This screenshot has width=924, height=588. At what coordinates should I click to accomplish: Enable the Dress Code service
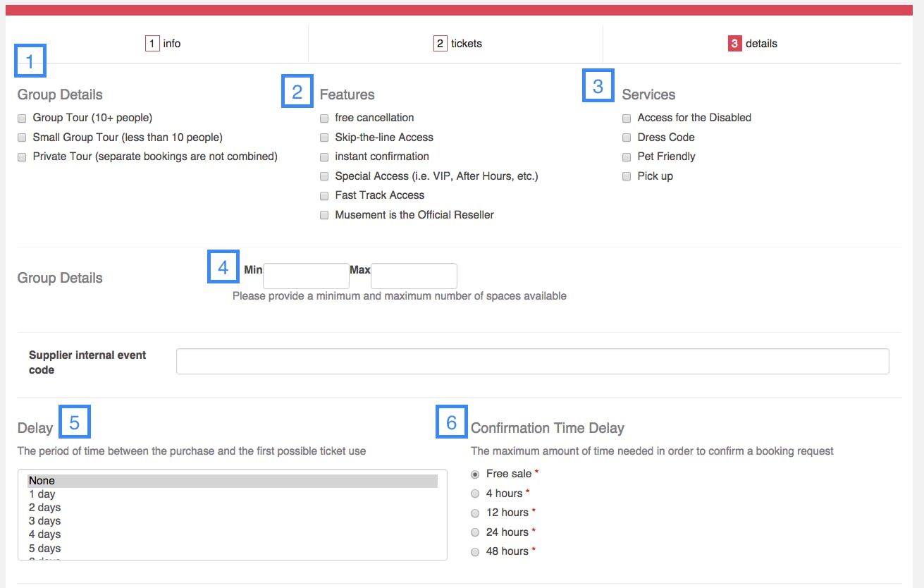click(x=627, y=137)
